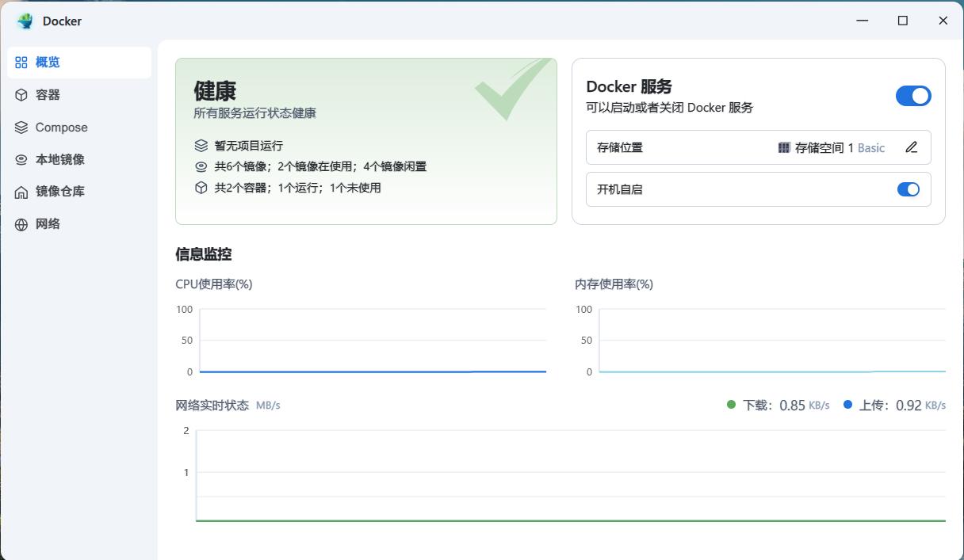
Task: Switch to 本地镜像 page
Action: pyautogui.click(x=79, y=160)
